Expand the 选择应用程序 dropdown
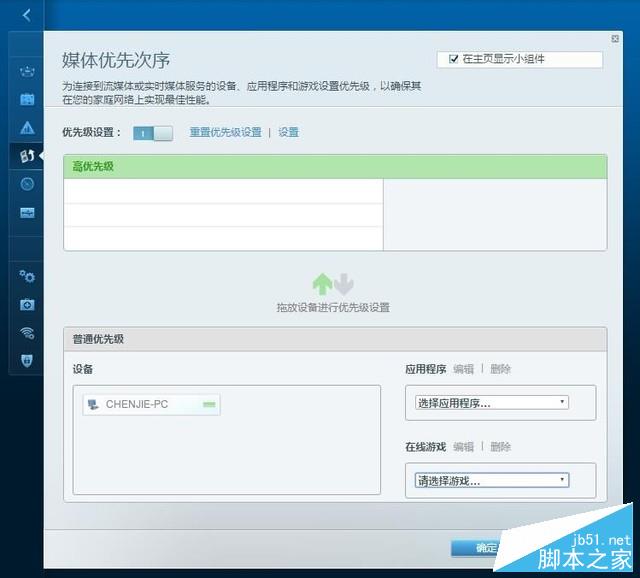This screenshot has height=578, width=640. tap(492, 403)
